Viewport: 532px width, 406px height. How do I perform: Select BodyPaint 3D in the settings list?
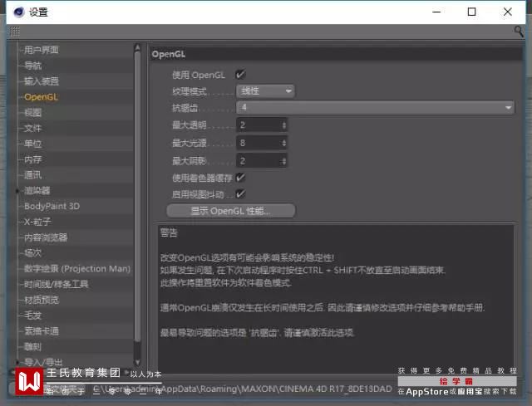point(52,206)
